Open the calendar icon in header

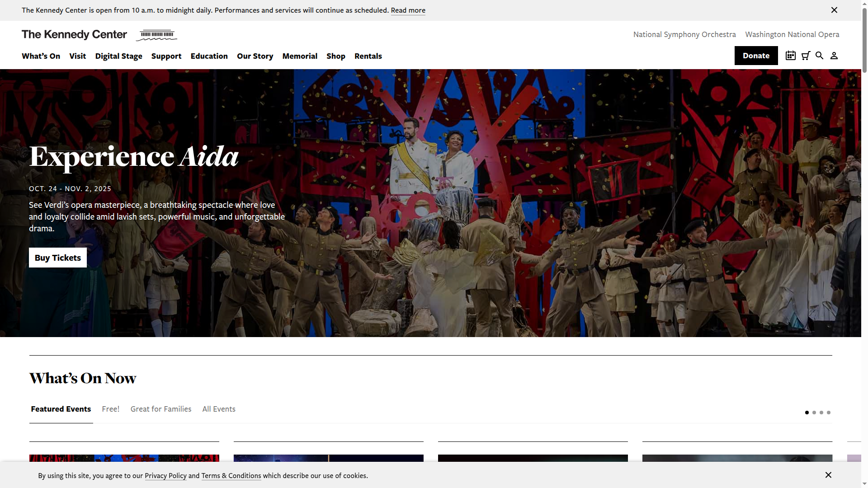(x=790, y=56)
